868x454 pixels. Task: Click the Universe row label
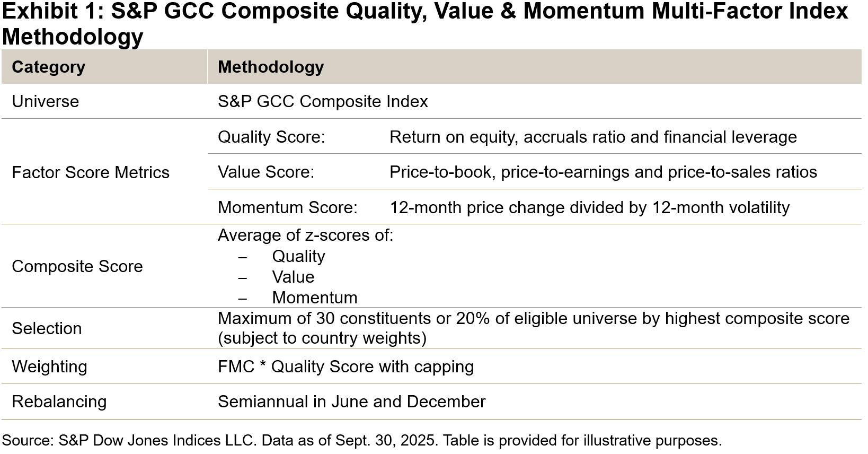click(x=45, y=101)
